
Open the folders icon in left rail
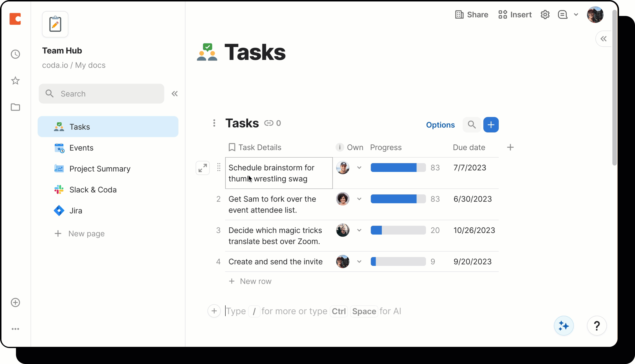click(15, 107)
